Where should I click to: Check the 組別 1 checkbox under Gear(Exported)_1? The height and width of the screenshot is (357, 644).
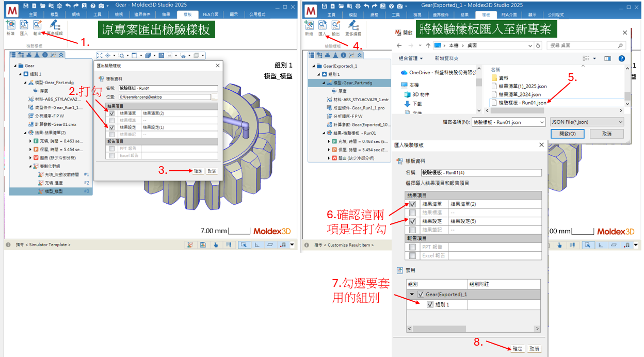[x=430, y=304]
